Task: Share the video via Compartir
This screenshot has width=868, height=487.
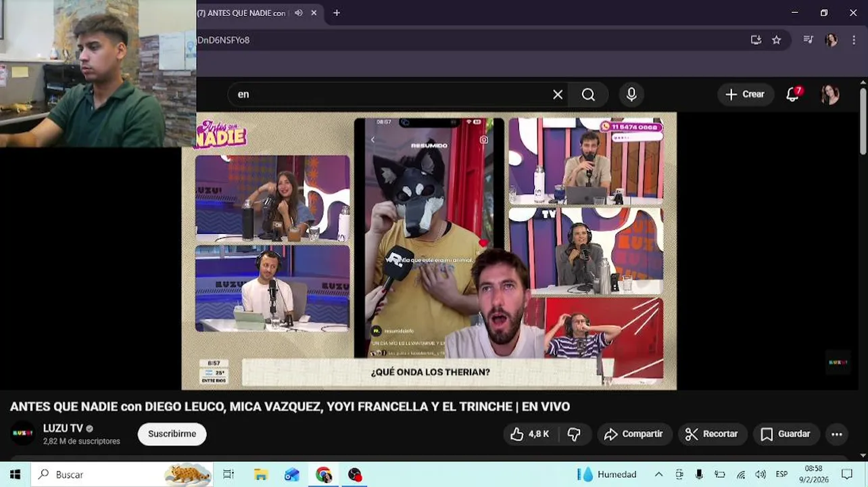Action: pos(633,434)
